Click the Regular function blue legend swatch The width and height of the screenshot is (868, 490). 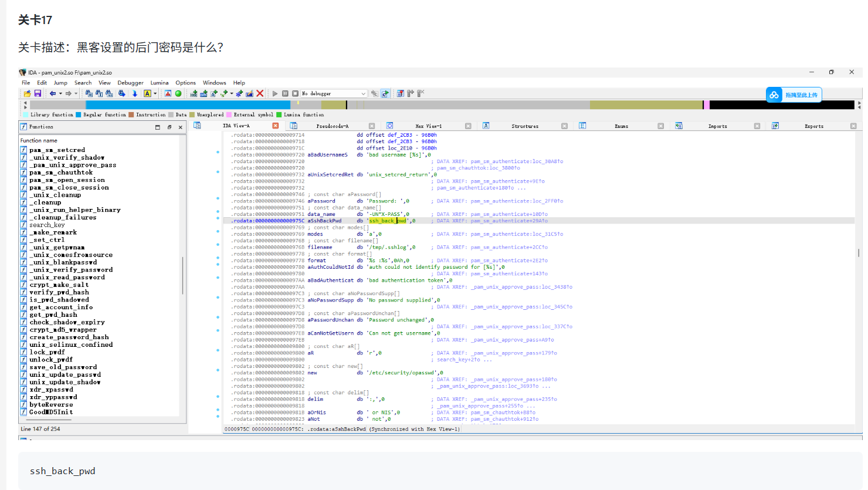[x=79, y=115]
